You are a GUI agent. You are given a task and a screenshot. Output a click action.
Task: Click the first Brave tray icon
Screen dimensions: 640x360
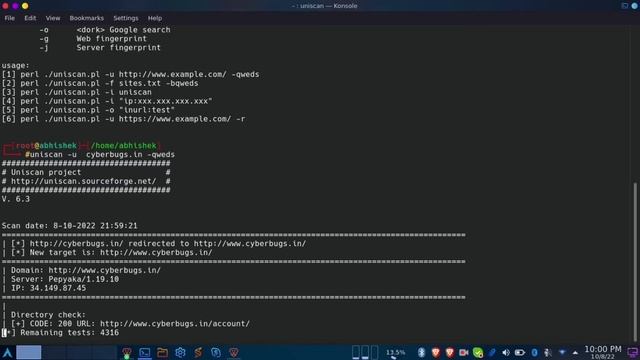(x=436, y=352)
